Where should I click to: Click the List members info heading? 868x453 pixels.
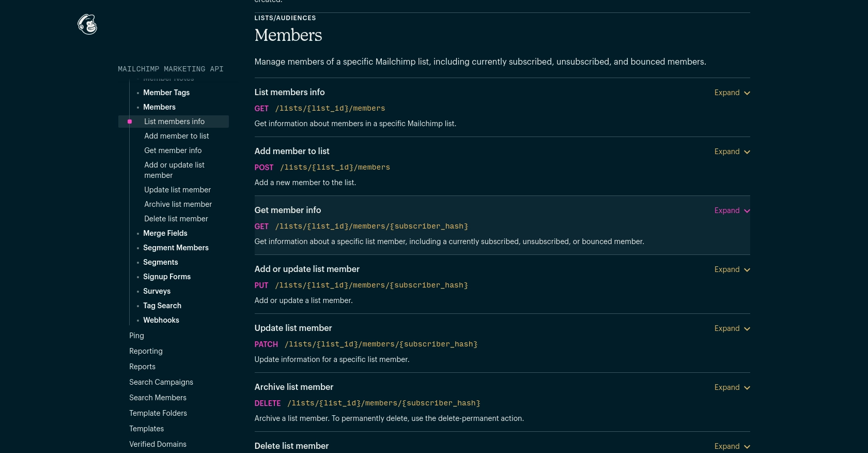point(289,92)
